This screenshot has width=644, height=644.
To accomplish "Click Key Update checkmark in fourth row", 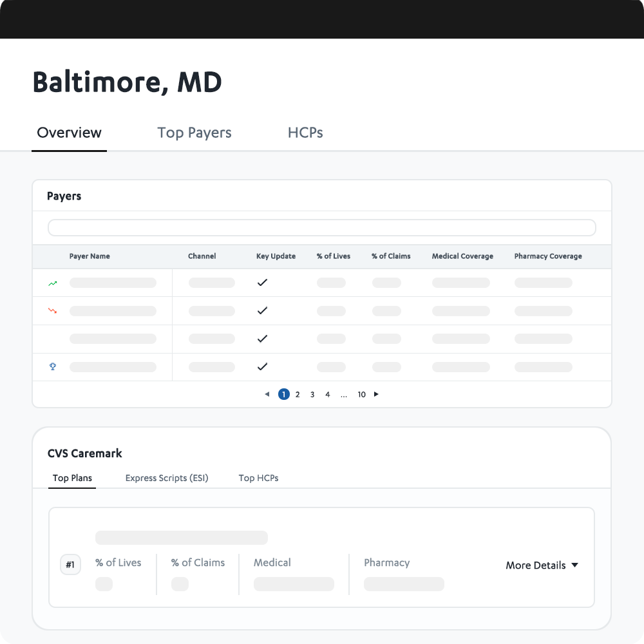I will (262, 367).
